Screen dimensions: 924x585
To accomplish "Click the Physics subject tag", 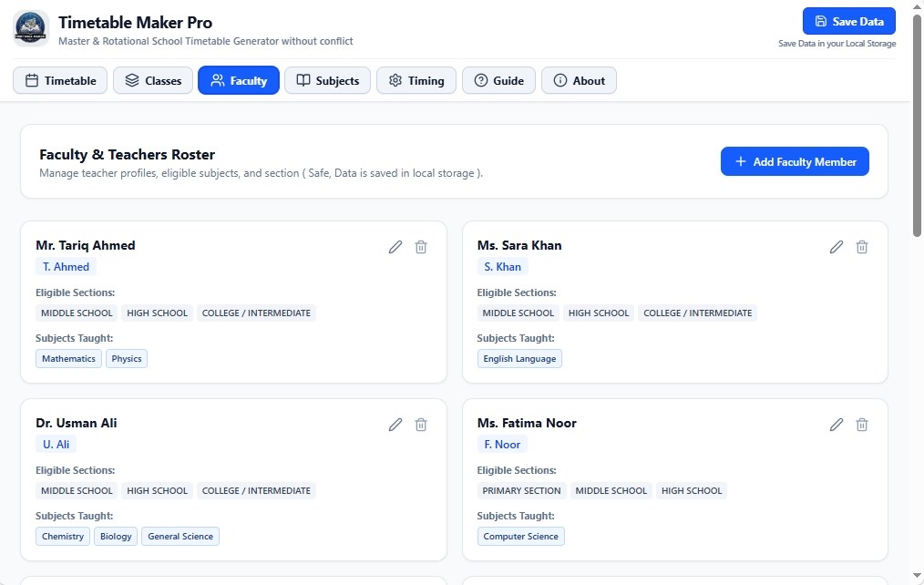I will (127, 359).
